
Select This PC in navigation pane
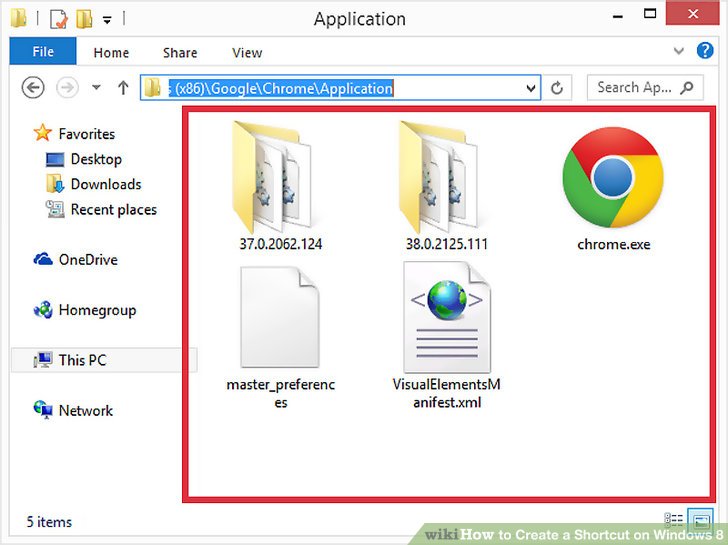104,360
